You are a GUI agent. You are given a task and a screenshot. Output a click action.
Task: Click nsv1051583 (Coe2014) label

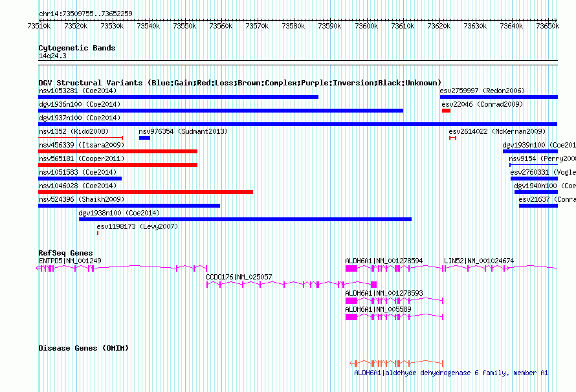point(78,172)
